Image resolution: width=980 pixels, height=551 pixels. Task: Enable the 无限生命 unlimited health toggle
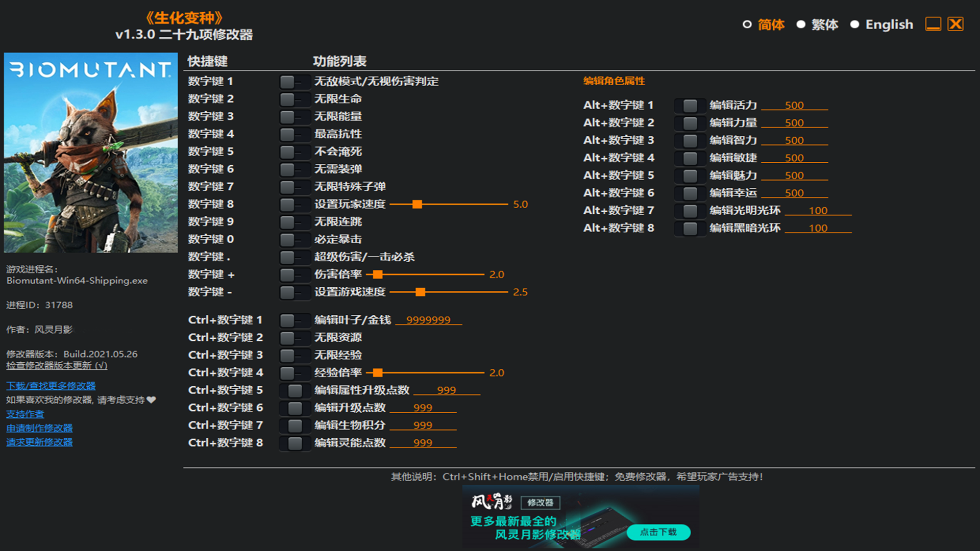point(295,99)
